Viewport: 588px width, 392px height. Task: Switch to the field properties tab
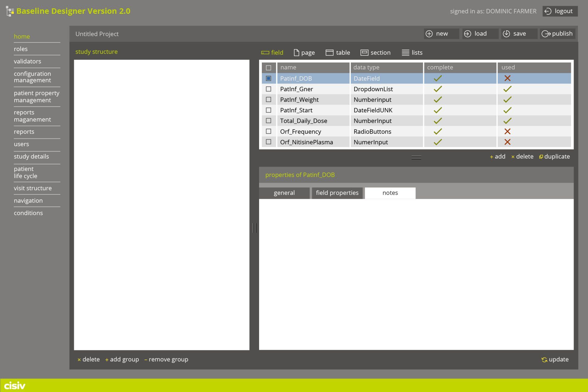pos(337,193)
